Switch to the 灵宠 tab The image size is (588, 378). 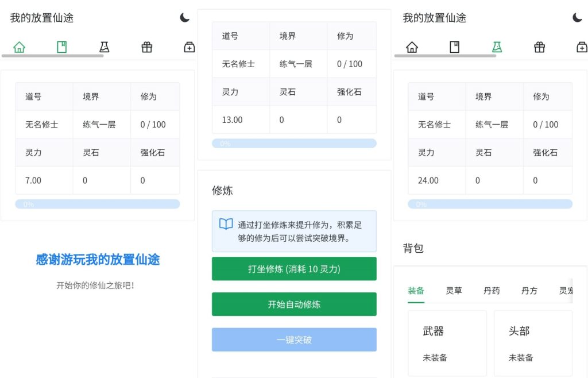tap(566, 290)
